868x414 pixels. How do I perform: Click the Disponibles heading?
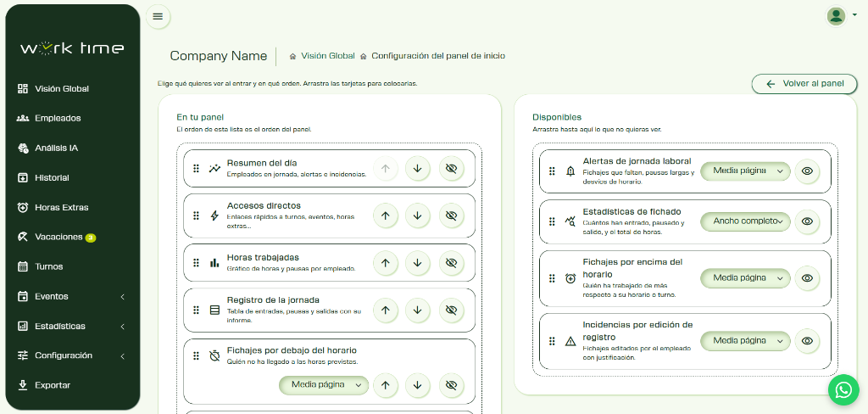point(557,117)
